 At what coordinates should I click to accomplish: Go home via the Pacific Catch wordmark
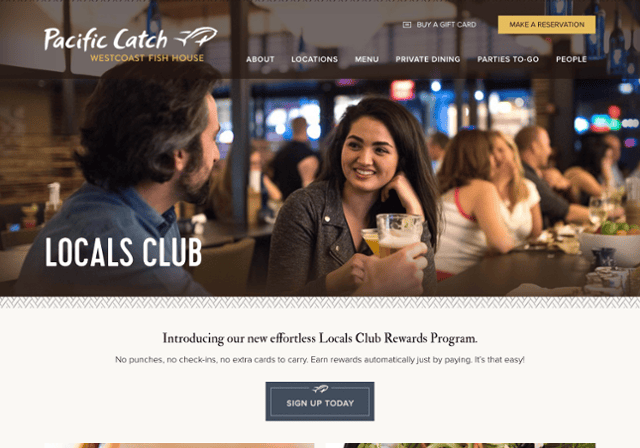(x=106, y=40)
